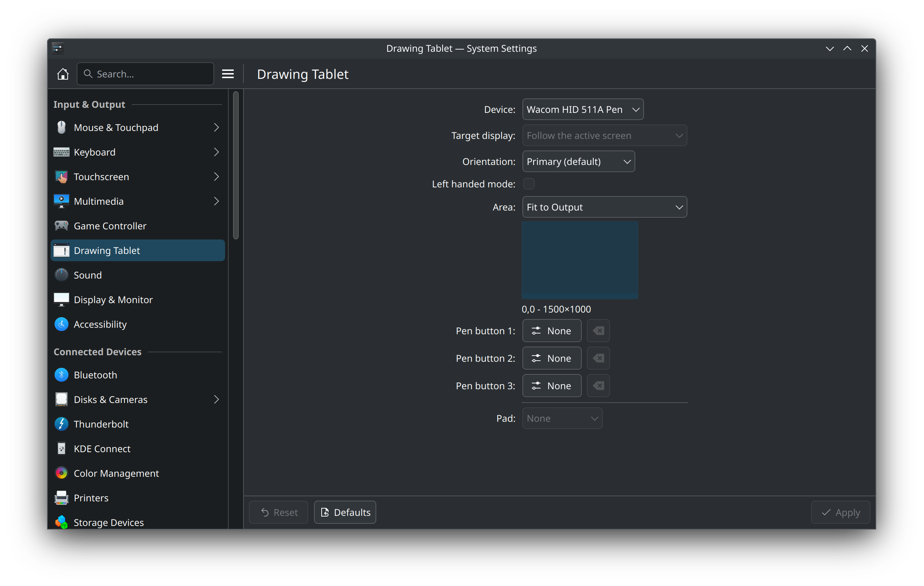This screenshot has height=586, width=924.
Task: Enable the Left handed mode checkbox
Action: [529, 184]
